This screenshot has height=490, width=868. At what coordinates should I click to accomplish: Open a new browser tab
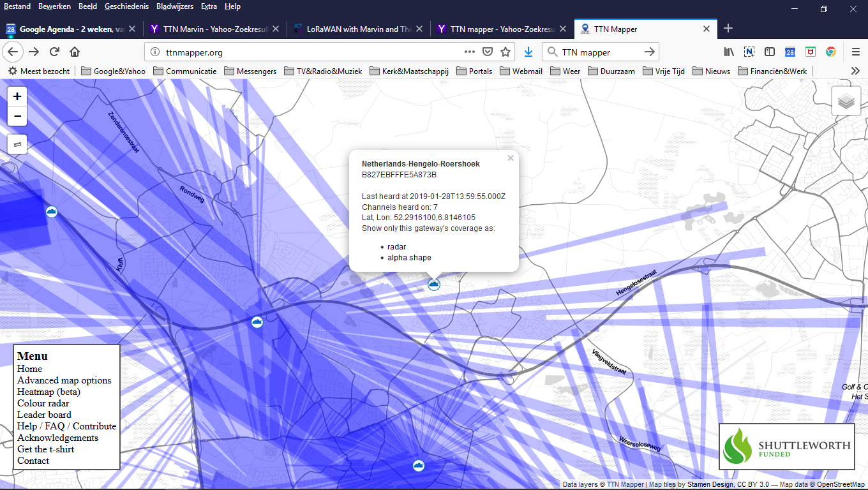728,29
